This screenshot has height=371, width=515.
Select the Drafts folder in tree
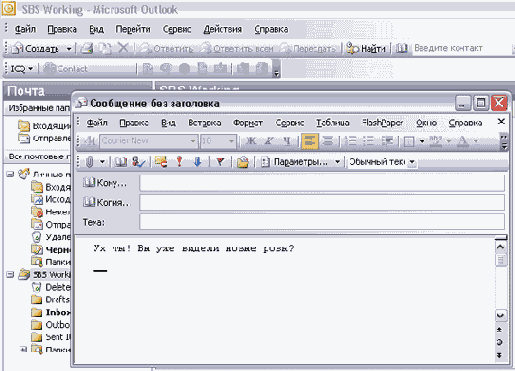point(50,300)
